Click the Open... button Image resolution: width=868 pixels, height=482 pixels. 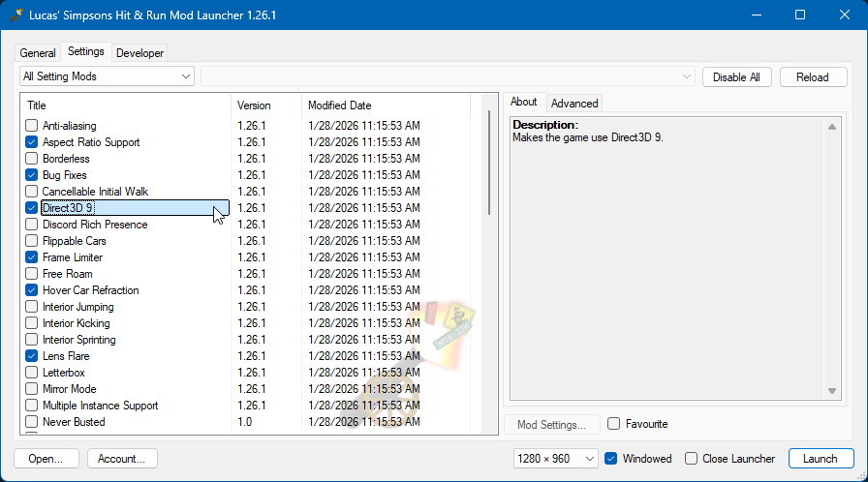pos(46,459)
